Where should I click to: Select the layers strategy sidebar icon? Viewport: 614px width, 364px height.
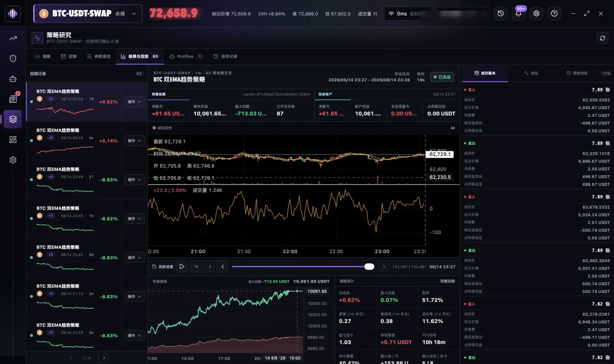click(x=13, y=119)
